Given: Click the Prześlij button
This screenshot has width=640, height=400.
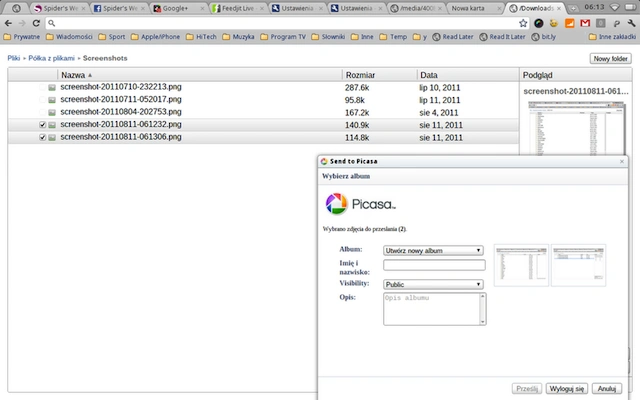Looking at the screenshot, I should click(527, 389).
